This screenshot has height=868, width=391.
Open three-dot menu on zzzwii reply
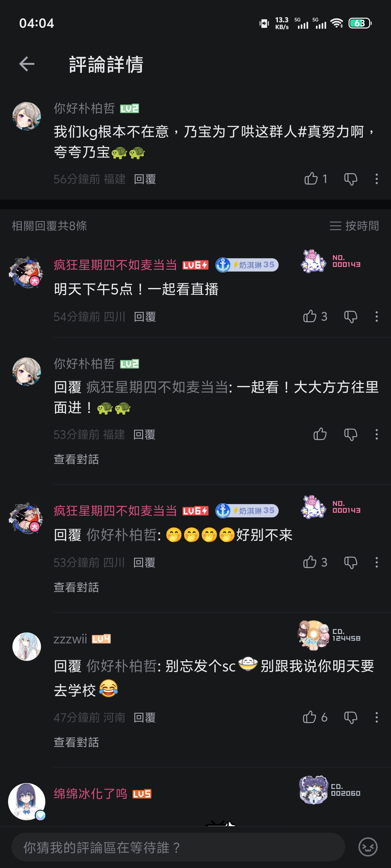[376, 717]
